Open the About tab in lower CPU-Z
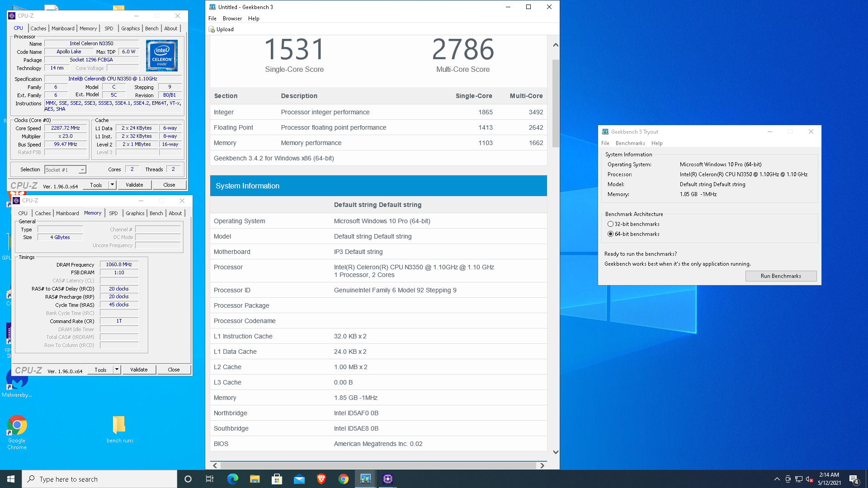 (x=175, y=213)
